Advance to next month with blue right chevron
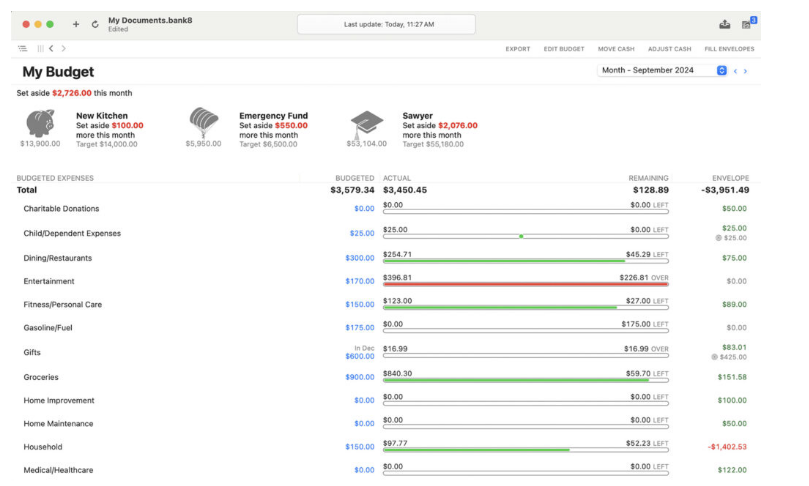 (745, 71)
